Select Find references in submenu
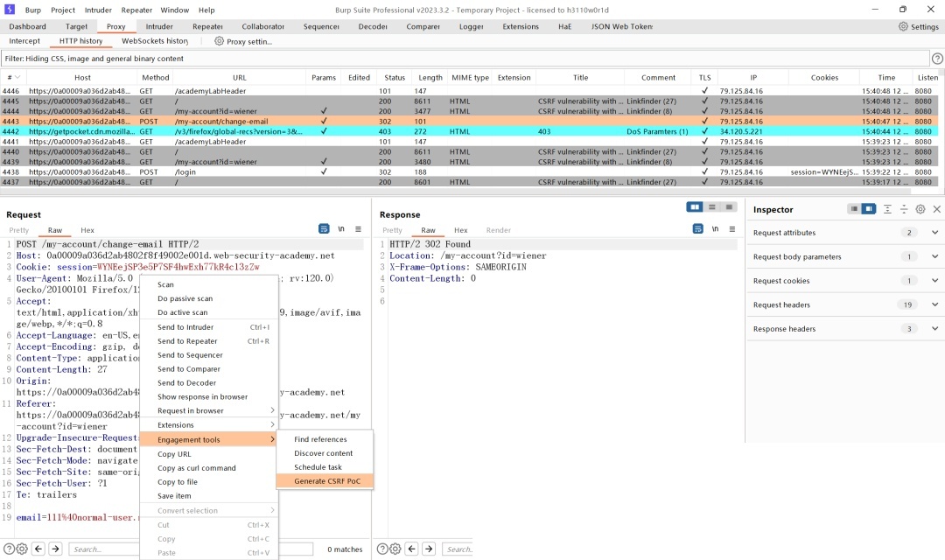Viewport: 945px width, 560px height. click(325, 439)
